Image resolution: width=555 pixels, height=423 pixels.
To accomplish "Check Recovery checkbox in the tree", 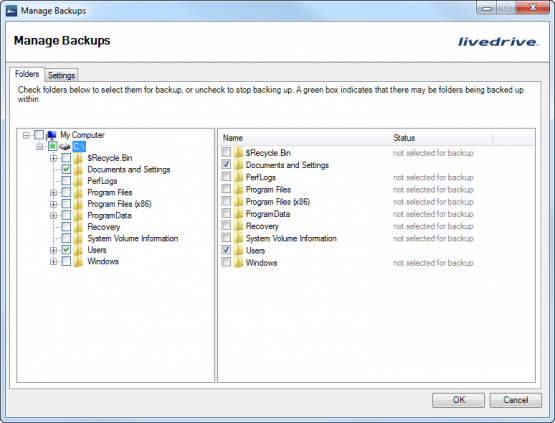I will (66, 227).
